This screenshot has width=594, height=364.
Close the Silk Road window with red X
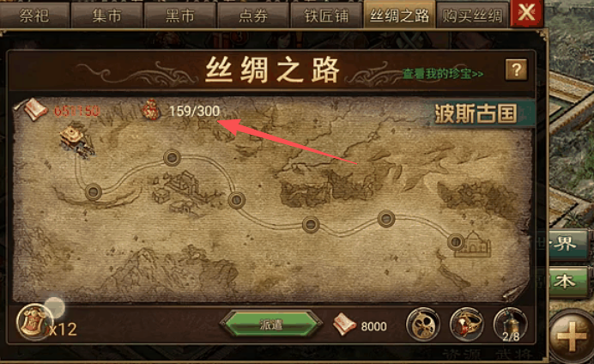[527, 13]
